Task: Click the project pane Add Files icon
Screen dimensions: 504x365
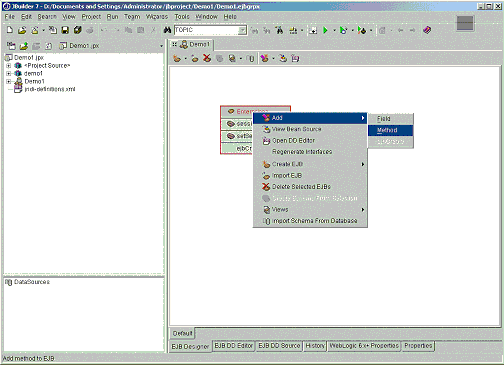Action: click(x=24, y=46)
